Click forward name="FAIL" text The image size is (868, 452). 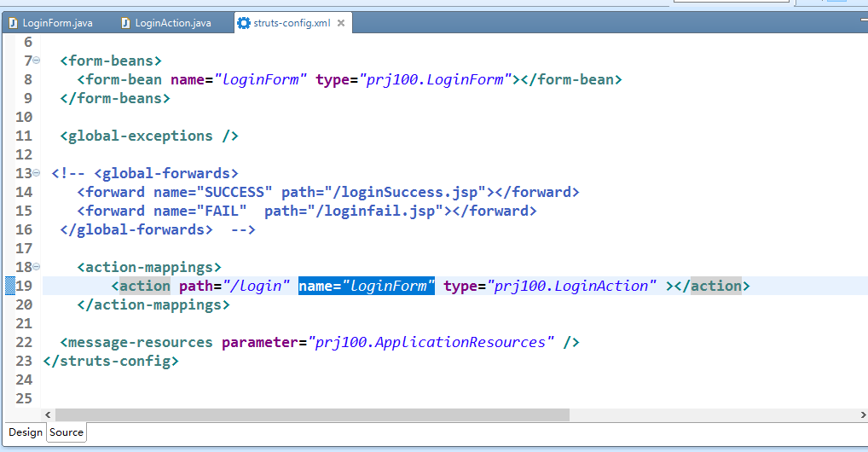pos(166,211)
